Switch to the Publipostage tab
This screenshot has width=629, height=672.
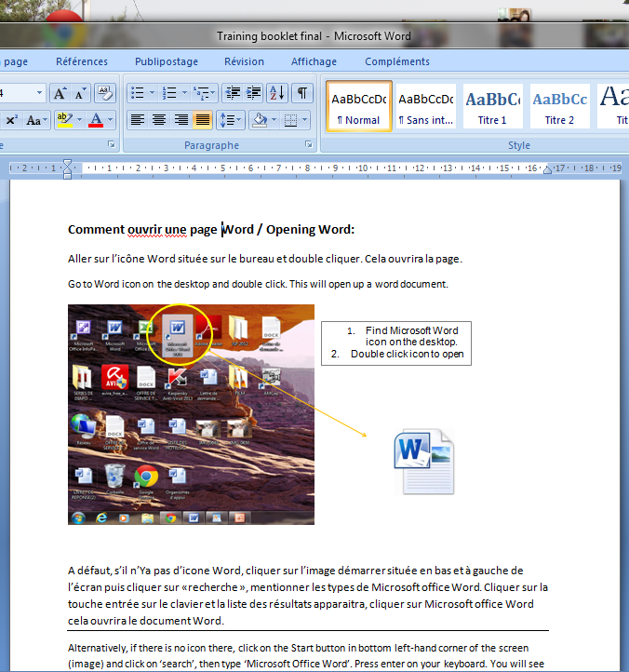(167, 61)
